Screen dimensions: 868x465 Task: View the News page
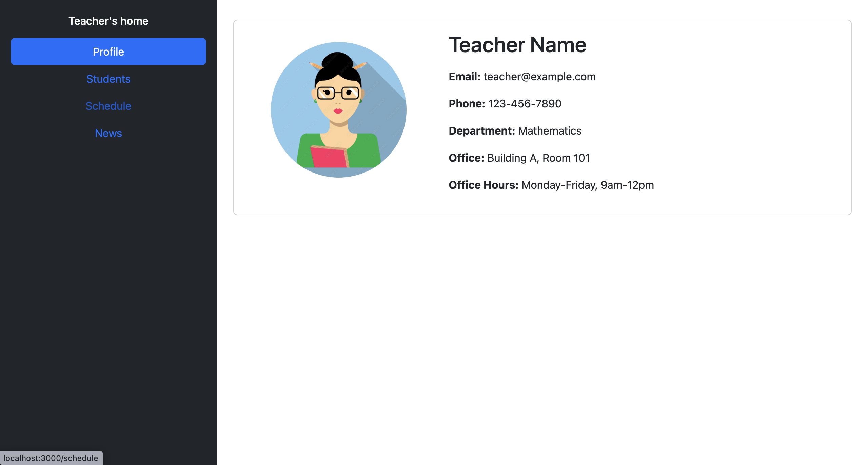click(108, 133)
